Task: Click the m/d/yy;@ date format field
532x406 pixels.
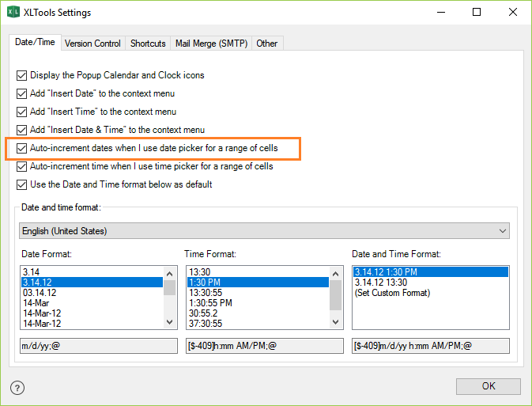Action: pyautogui.click(x=99, y=346)
